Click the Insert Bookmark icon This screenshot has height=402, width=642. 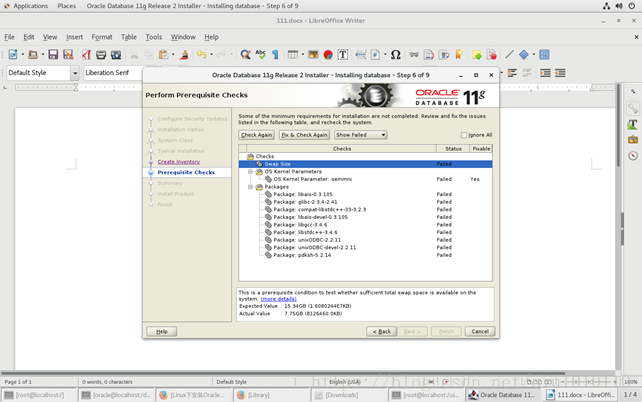[x=459, y=54]
